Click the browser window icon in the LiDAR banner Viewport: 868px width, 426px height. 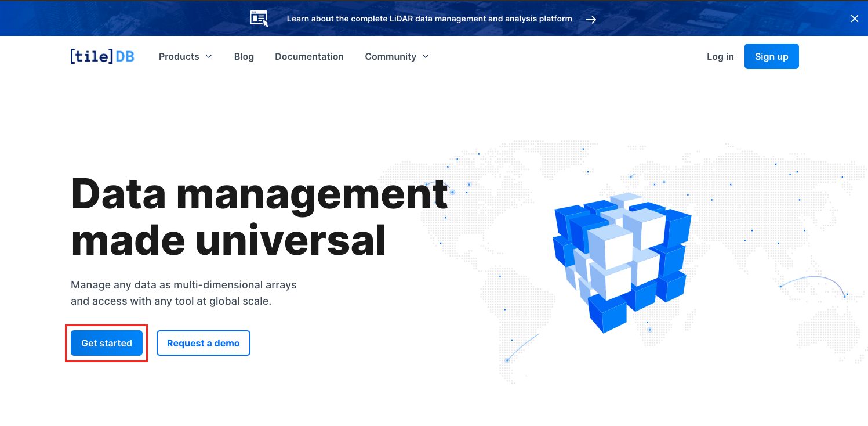[x=259, y=19]
